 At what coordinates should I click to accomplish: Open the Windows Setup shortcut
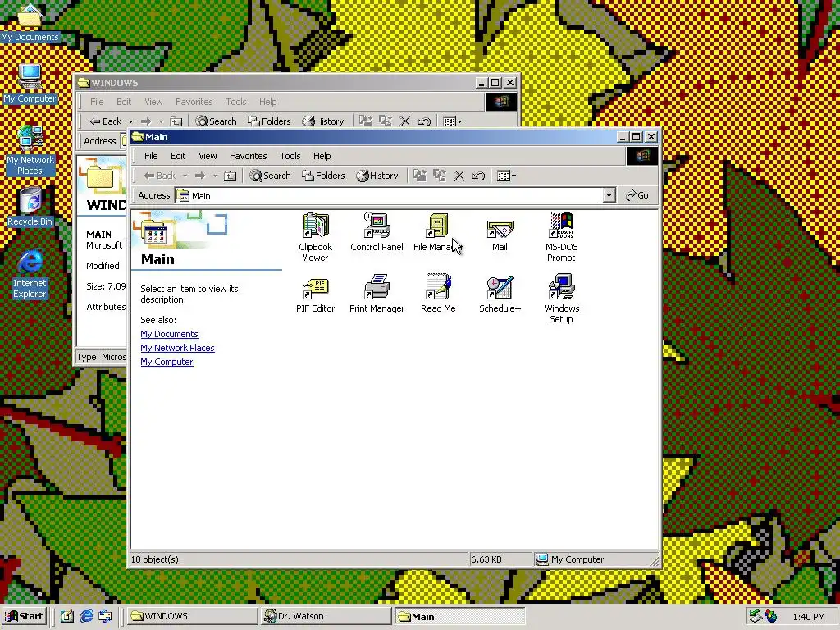[561, 299]
